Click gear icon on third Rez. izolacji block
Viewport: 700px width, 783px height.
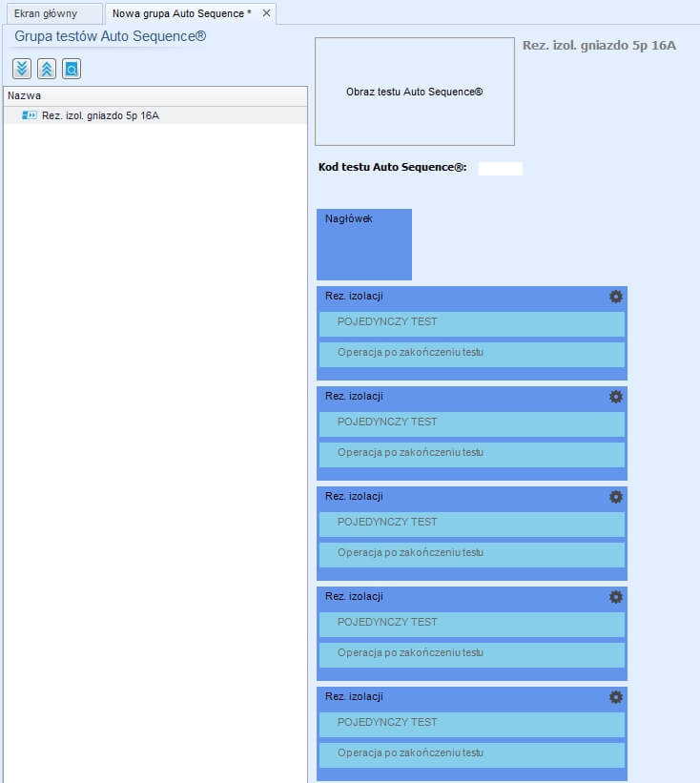pyautogui.click(x=615, y=497)
